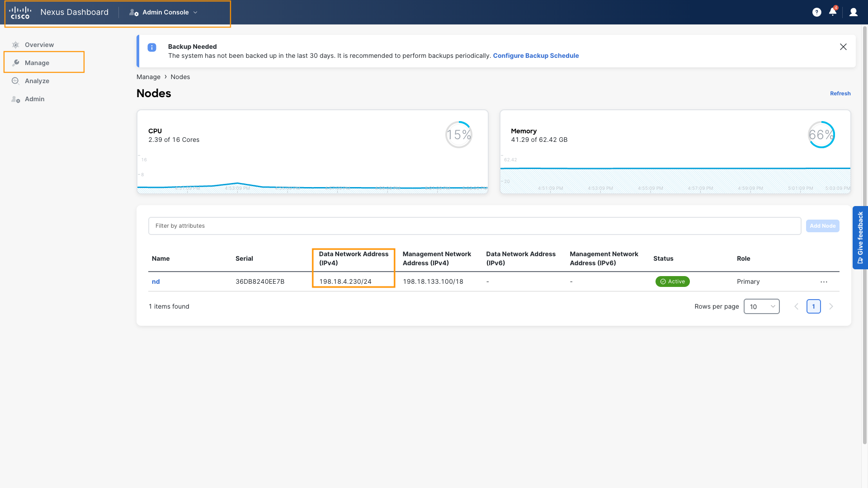The height and width of the screenshot is (488, 868).
Task: Click the Overview sidebar icon
Action: click(15, 45)
